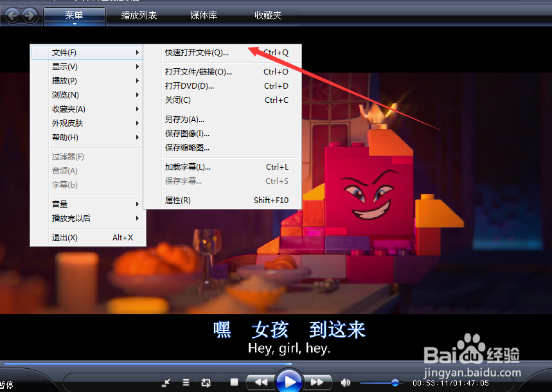The height and width of the screenshot is (392, 552).
Task: Expand the 帮助(H) submenu
Action: pos(87,137)
